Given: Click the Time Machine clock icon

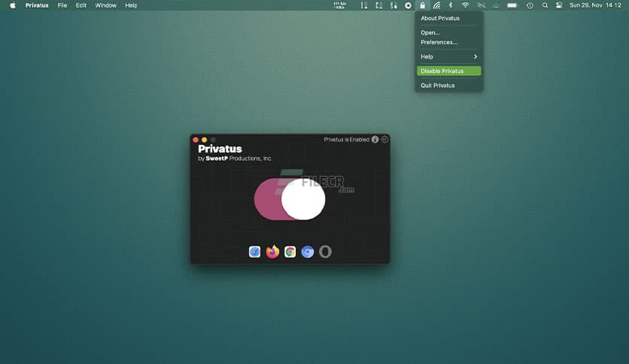Looking at the screenshot, I should [530, 5].
